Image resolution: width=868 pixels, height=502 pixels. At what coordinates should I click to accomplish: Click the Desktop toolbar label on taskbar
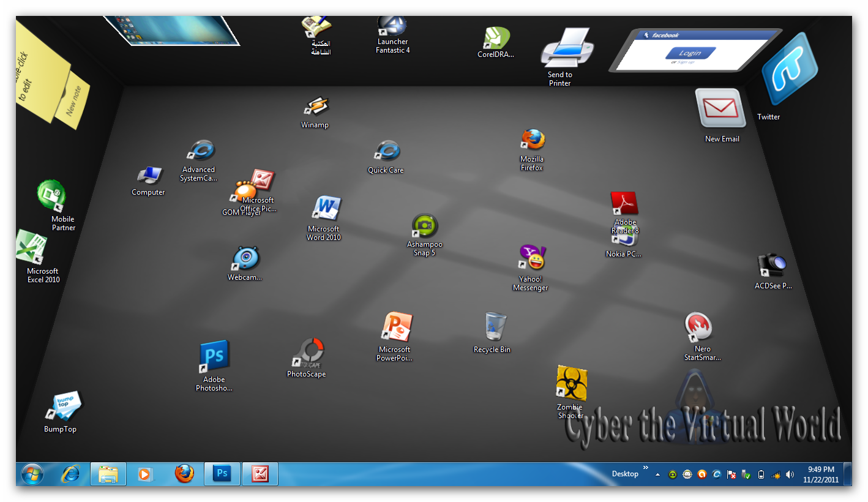point(625,474)
